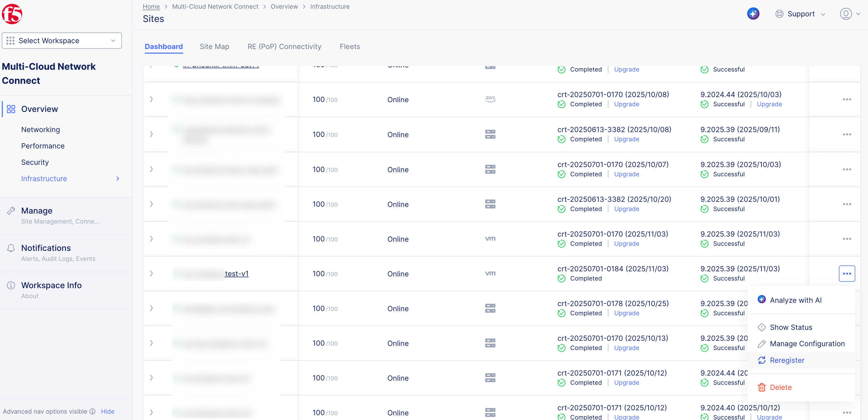Viewport: 868px width, 420px height.
Task: Click Hide advanced nav options link
Action: pos(108,411)
